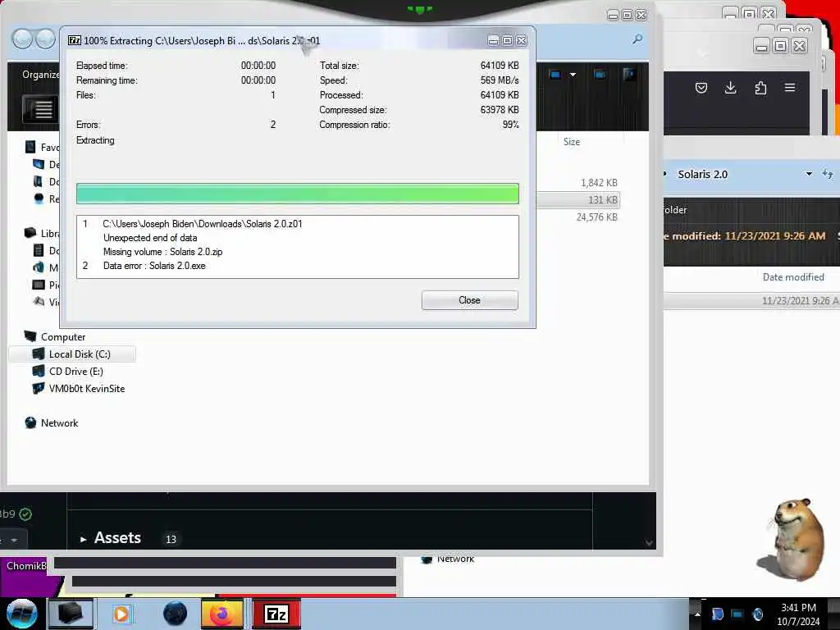Click the help icon in Explorer toolbar
This screenshot has height=630, width=840.
pos(629,74)
